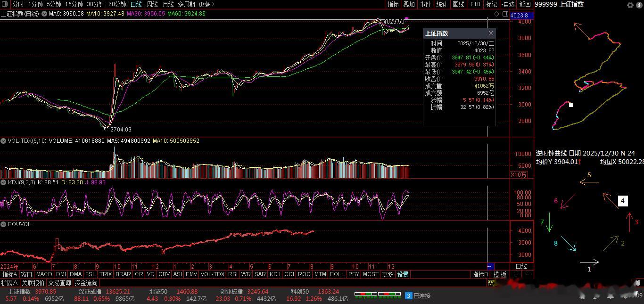Click the 叠加 overlay button
Viewport: 644px width, 304px height.
click(x=409, y=4)
